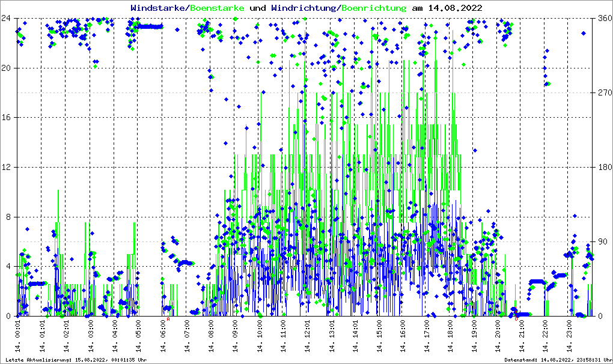Screen dimensions: 613x364
Task: Click the 24 value on the left axis
Action: click(x=7, y=18)
